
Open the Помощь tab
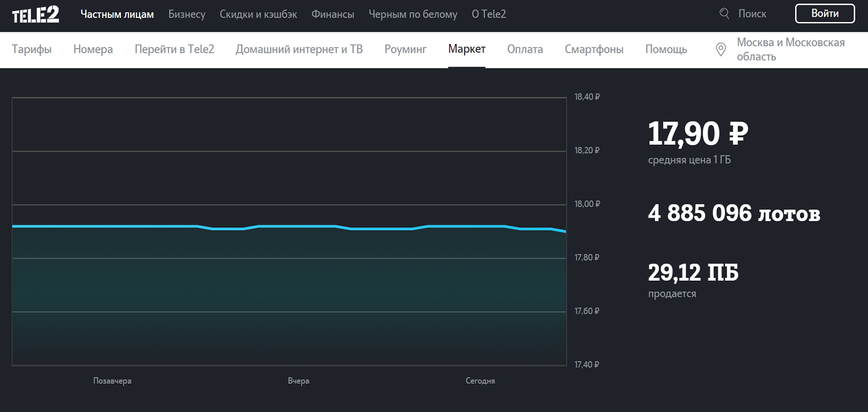[x=667, y=49]
